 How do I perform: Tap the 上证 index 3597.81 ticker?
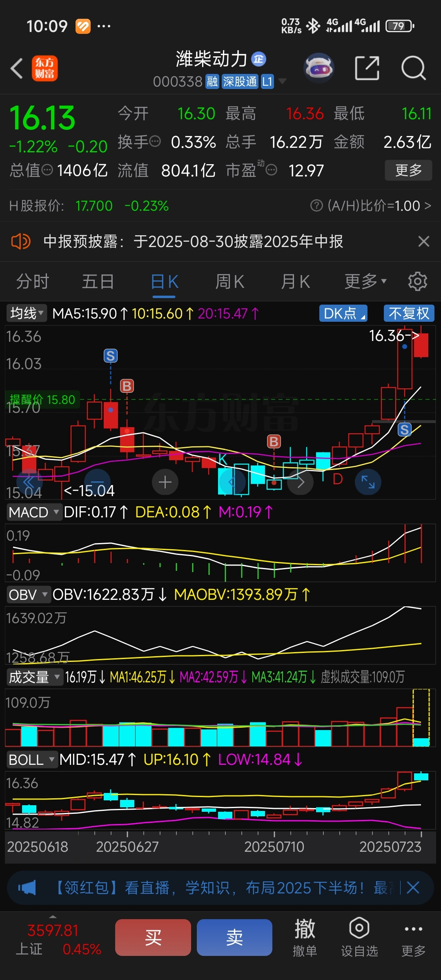pyautogui.click(x=58, y=939)
